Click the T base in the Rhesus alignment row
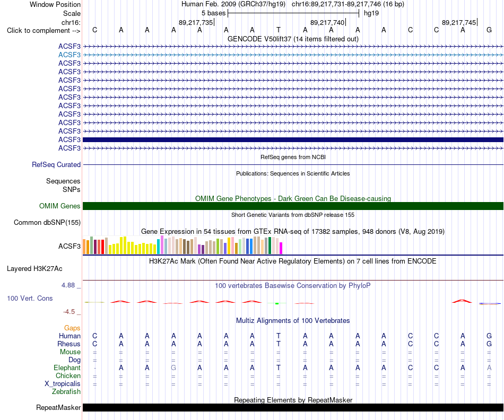The width and height of the screenshot is (504, 420). point(279,344)
